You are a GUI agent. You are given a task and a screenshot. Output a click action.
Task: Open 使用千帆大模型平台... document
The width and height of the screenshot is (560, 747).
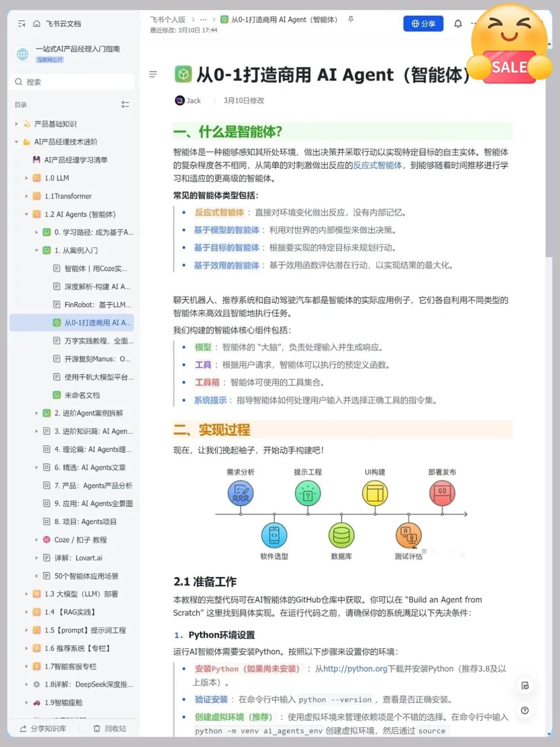[x=93, y=377]
